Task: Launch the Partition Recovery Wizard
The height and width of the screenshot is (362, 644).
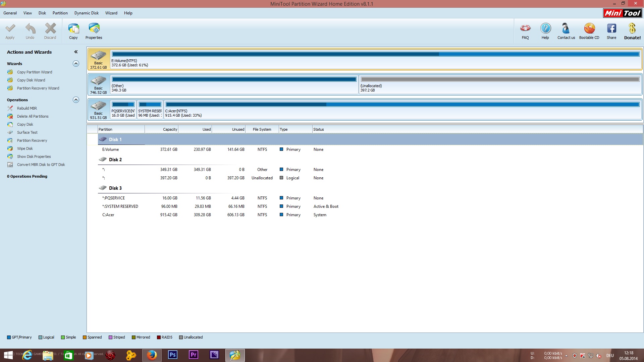Action: [38, 88]
